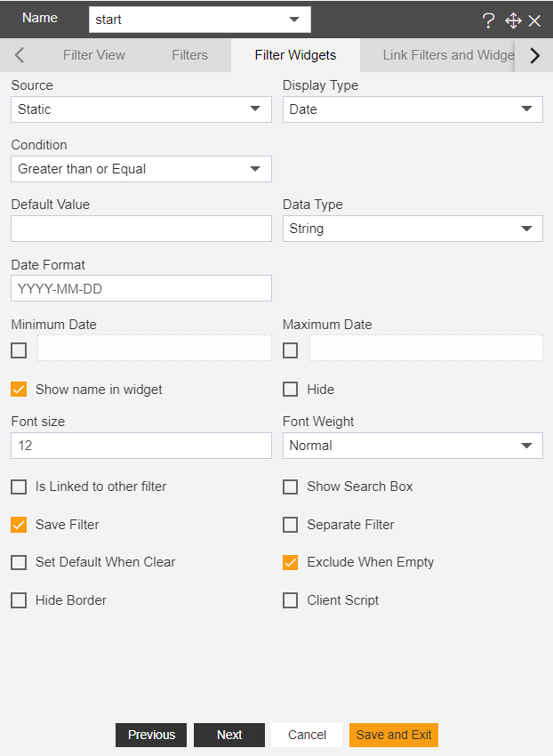This screenshot has height=756, width=553.
Task: Enable the Minimum Date checkbox
Action: (x=19, y=350)
